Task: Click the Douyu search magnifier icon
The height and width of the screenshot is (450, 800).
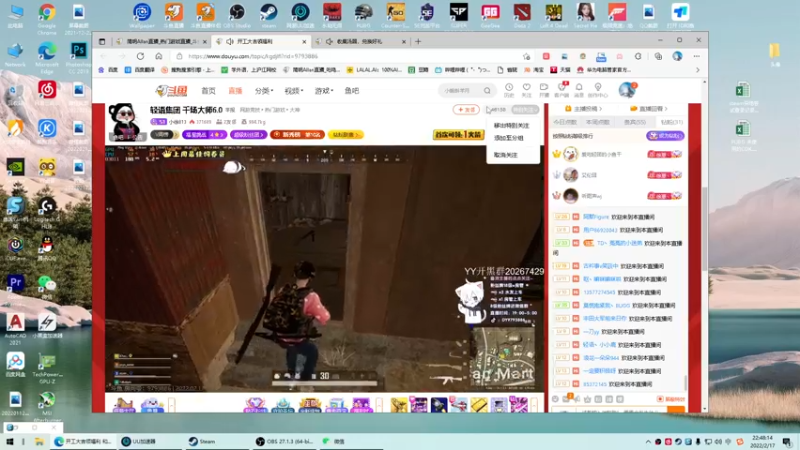Action: pos(487,91)
